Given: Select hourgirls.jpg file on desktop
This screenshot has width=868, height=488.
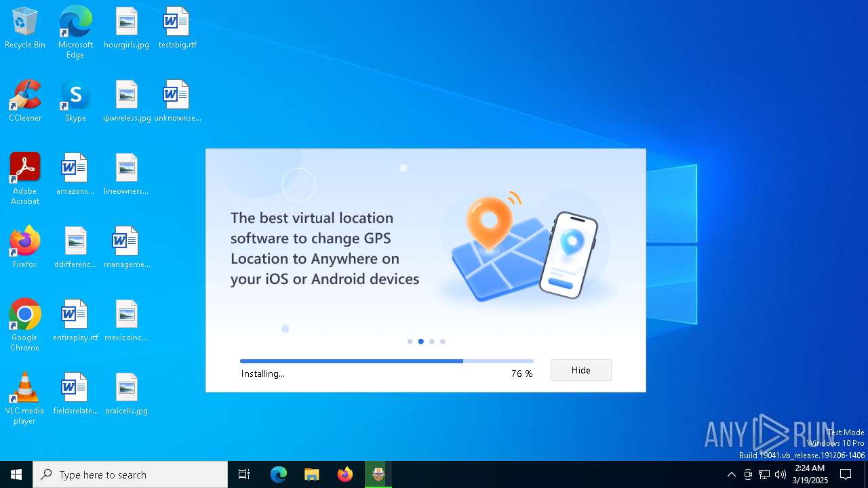Looking at the screenshot, I should pyautogui.click(x=126, y=28).
